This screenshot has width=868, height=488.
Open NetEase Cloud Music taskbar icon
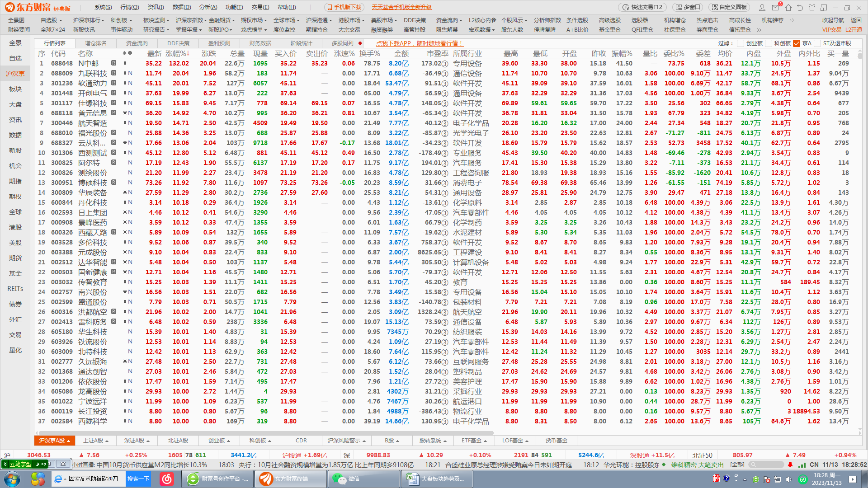167,479
